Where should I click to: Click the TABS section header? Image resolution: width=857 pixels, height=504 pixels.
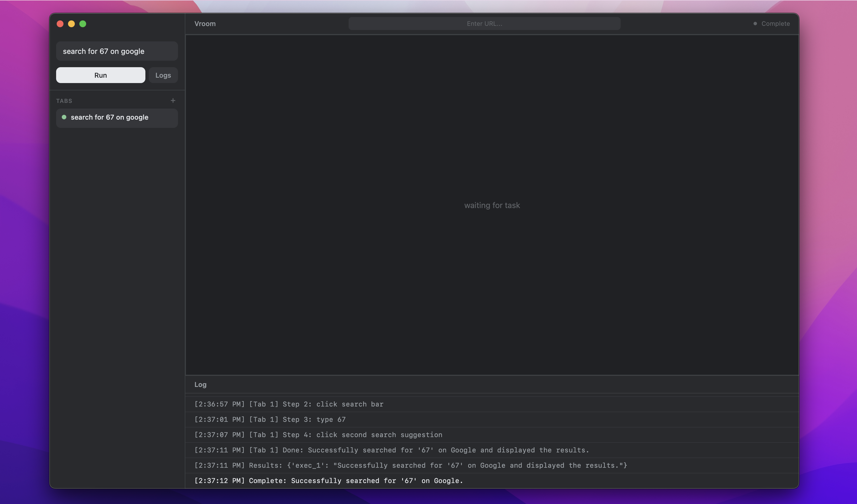point(64,101)
